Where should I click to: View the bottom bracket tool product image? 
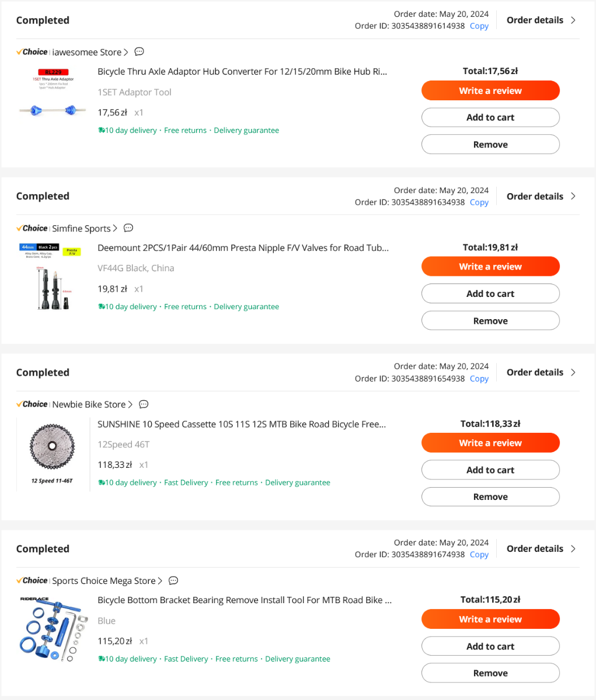(x=53, y=629)
